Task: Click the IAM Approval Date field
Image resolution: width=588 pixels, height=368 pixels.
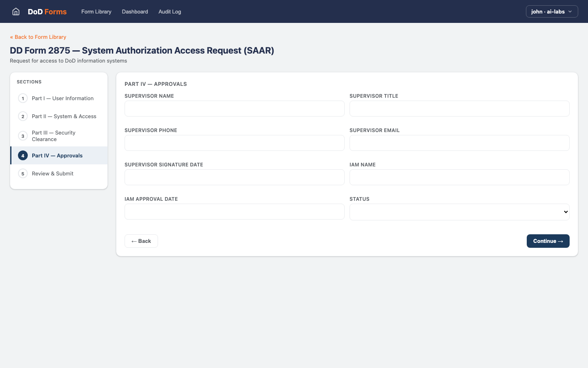Action: point(234,211)
